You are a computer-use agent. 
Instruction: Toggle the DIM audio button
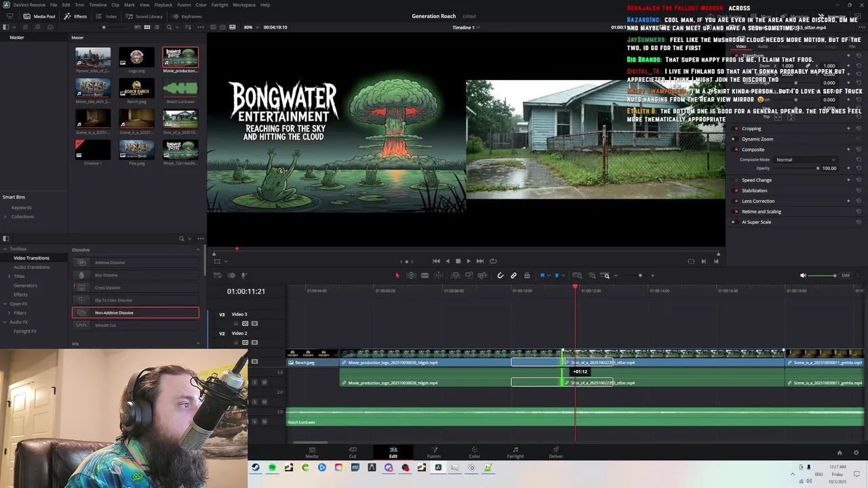846,275
